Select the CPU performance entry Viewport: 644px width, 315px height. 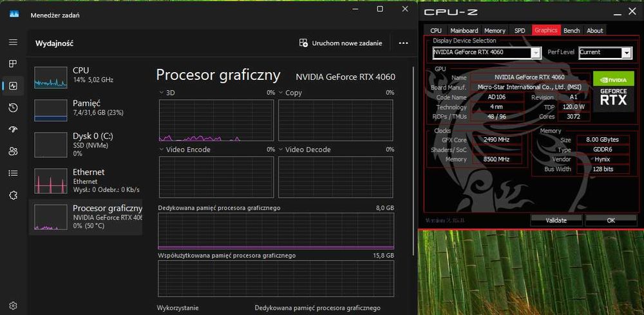pyautogui.click(x=86, y=77)
